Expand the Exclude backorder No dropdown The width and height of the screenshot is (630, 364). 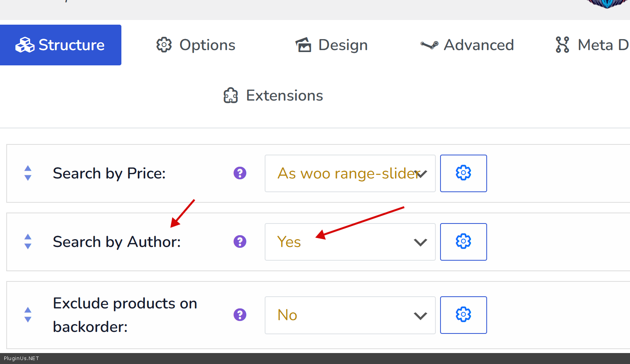350,315
